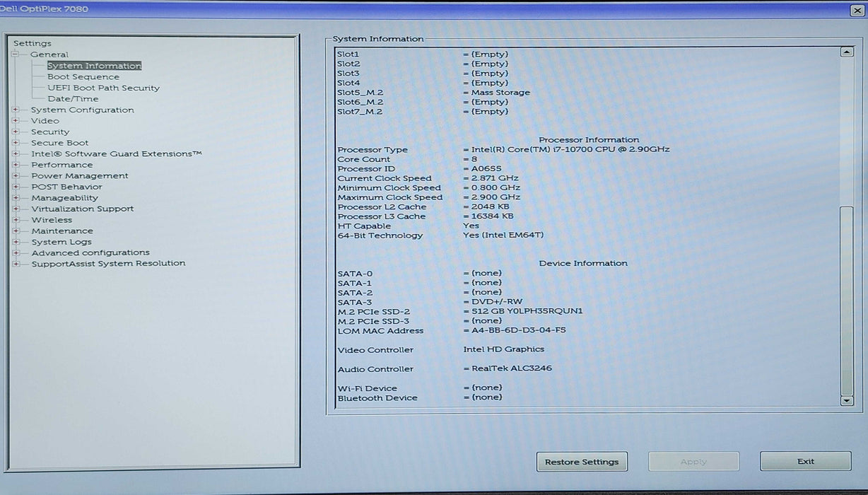This screenshot has width=868, height=495.
Task: Expand the Security settings node
Action: coord(15,132)
